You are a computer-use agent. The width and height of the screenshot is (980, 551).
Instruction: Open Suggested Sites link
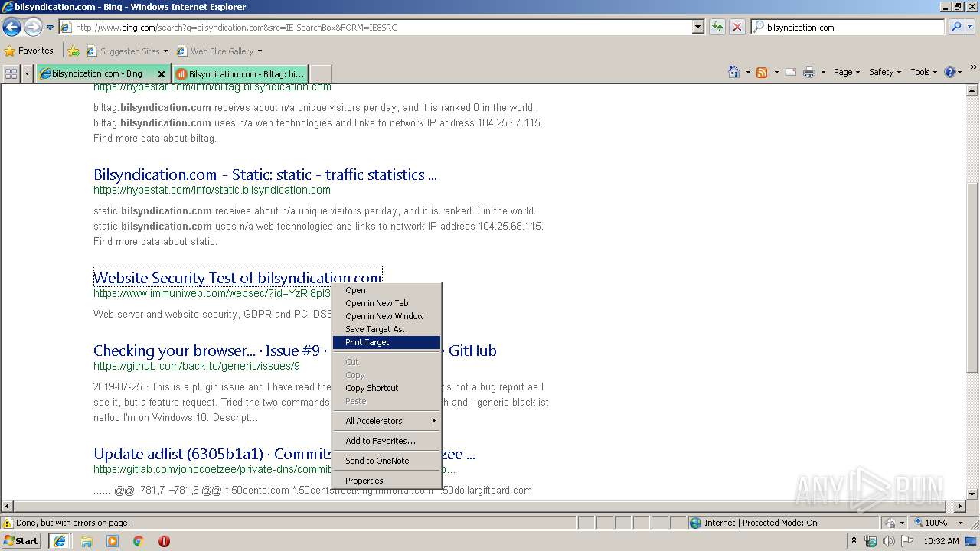click(126, 51)
